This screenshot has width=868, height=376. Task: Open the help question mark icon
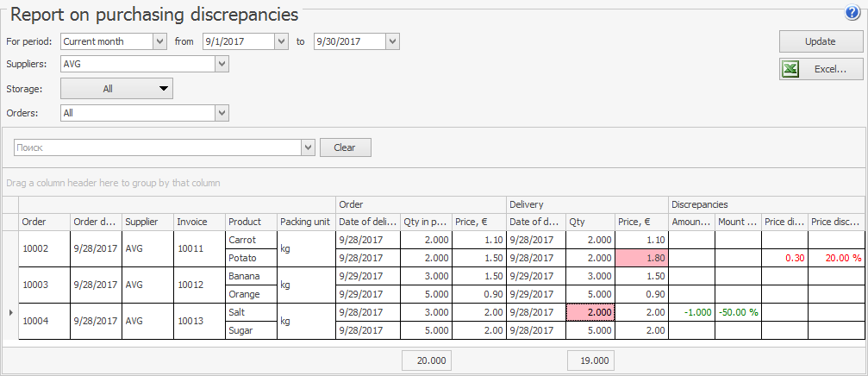coord(852,12)
